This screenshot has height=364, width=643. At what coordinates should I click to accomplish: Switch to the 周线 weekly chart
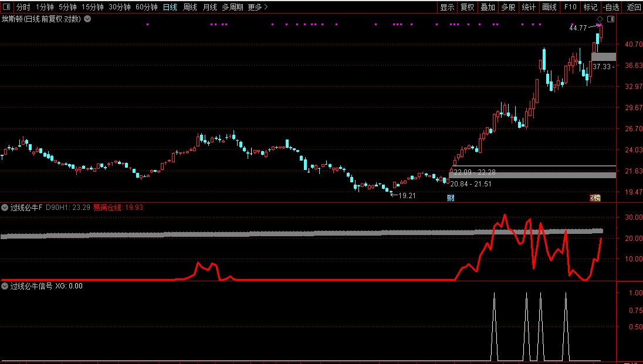coord(190,7)
